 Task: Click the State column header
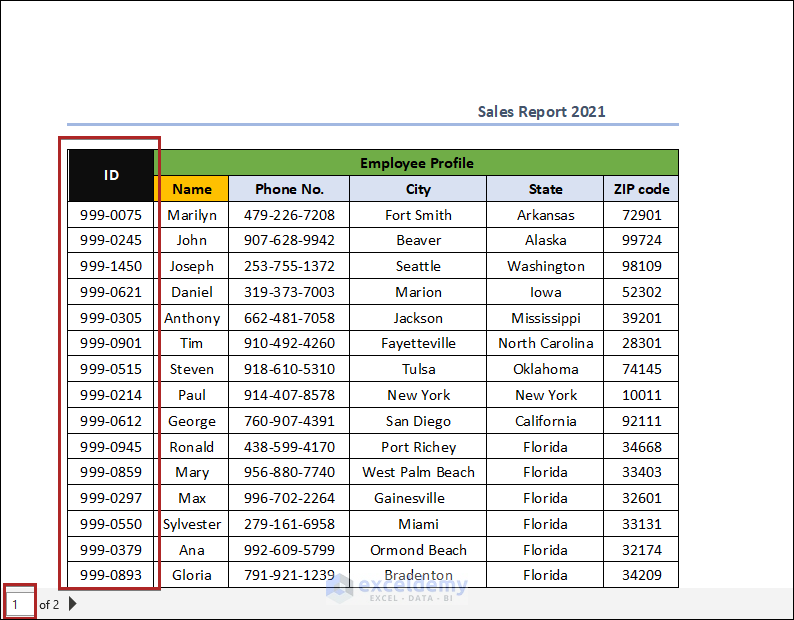(545, 189)
